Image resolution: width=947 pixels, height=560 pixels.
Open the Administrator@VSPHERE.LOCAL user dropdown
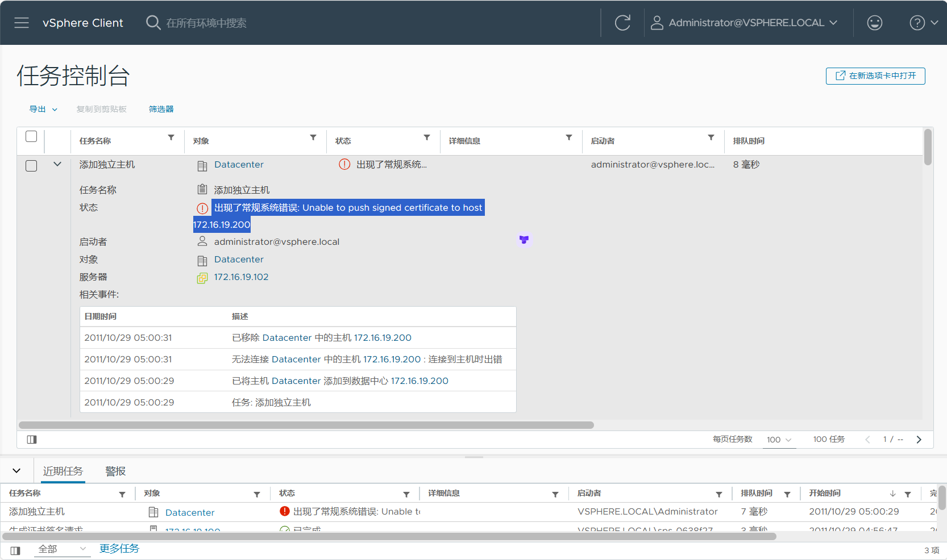pyautogui.click(x=746, y=23)
